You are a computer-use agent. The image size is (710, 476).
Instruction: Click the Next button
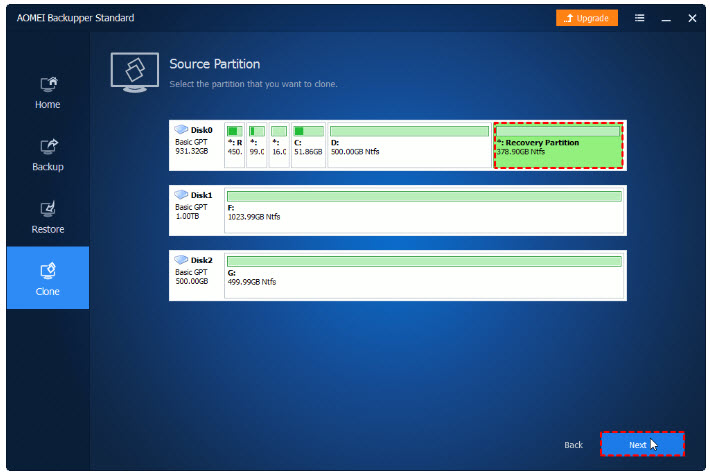point(642,444)
